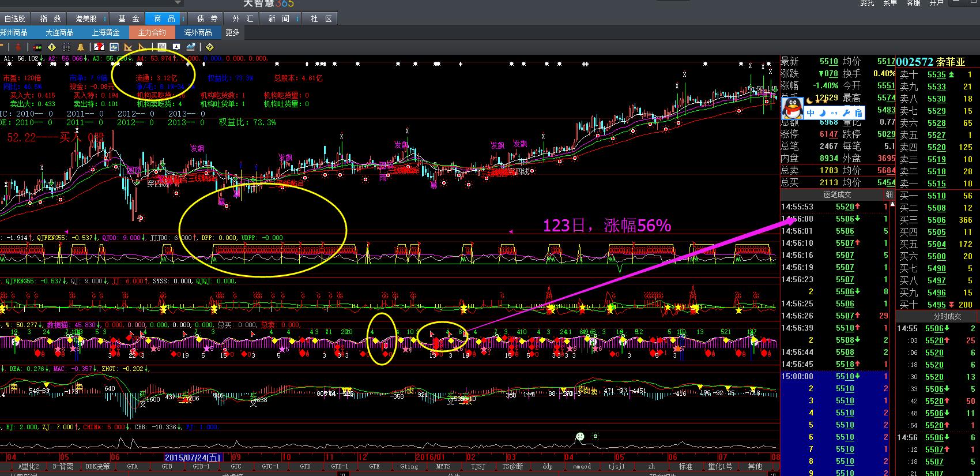Select the DDE决策 indicator tab
The height and width of the screenshot is (476, 980).
[97, 466]
